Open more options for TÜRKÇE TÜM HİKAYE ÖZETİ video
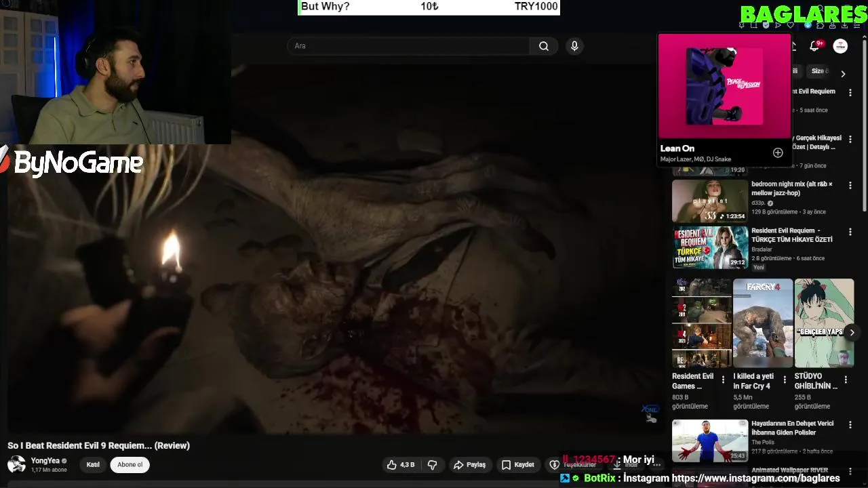The height and width of the screenshot is (488, 868). point(850,232)
